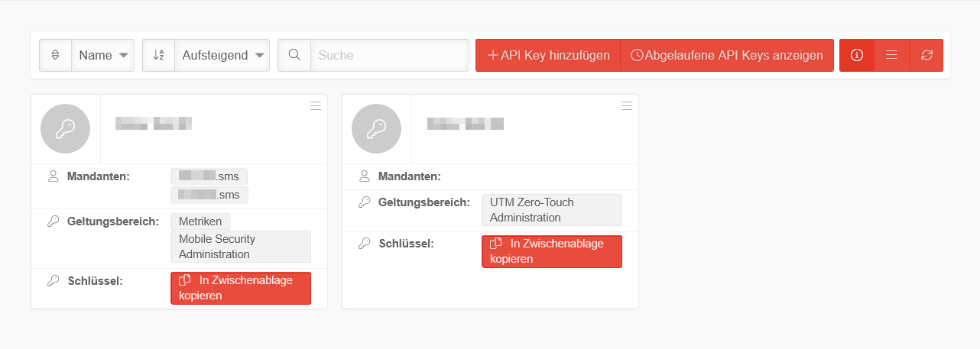Click the sort field icon beside Name
This screenshot has height=349, width=980.
55,55
